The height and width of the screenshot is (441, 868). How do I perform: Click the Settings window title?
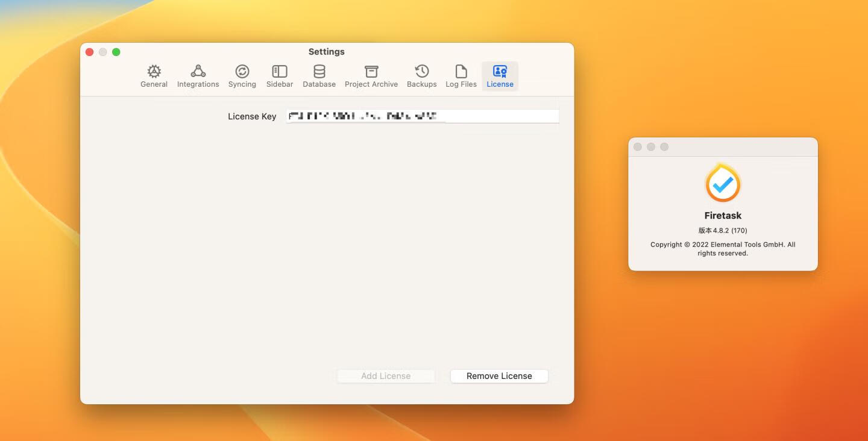[x=326, y=52]
